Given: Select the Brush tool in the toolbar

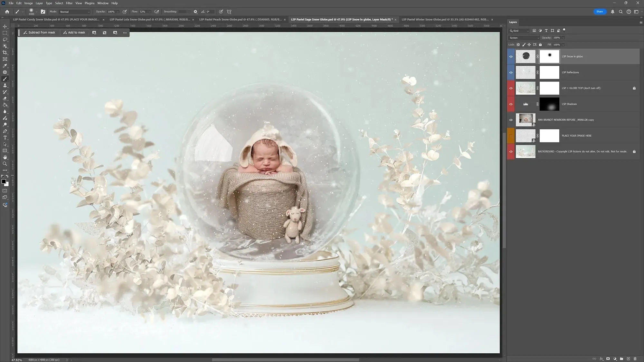Looking at the screenshot, I should click(5, 79).
